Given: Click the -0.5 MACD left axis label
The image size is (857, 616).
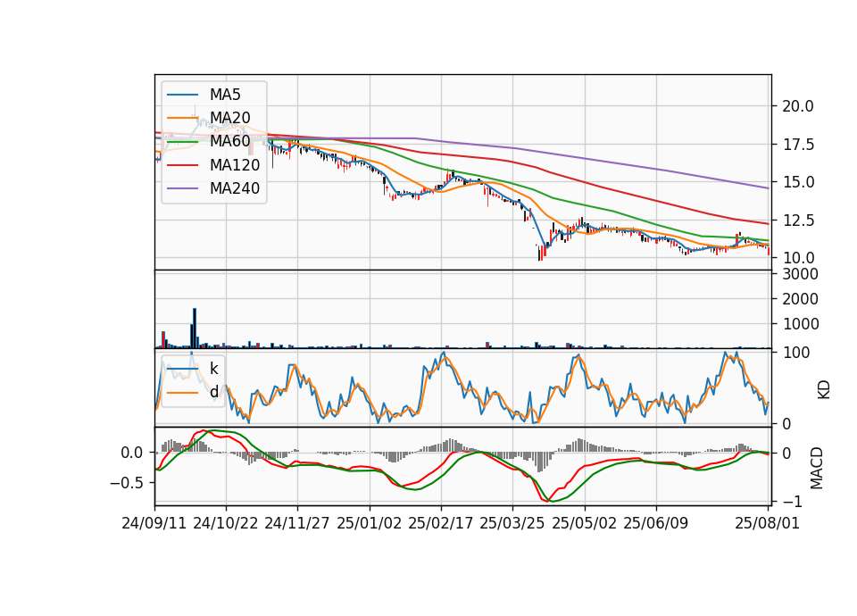Looking at the screenshot, I should (126, 483).
